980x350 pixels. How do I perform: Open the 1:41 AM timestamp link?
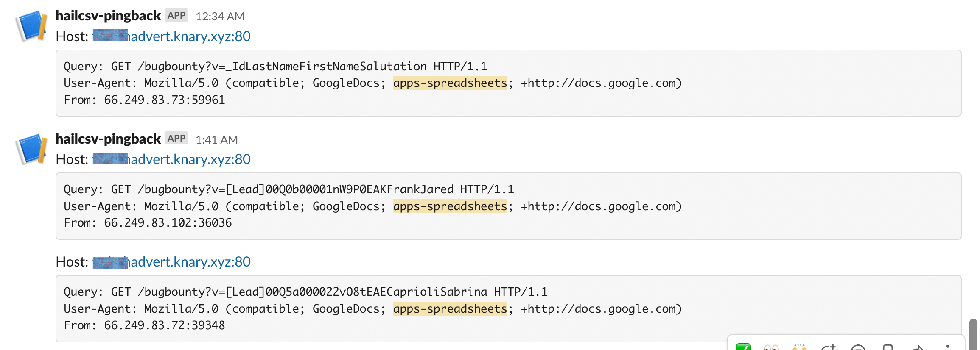pos(216,139)
